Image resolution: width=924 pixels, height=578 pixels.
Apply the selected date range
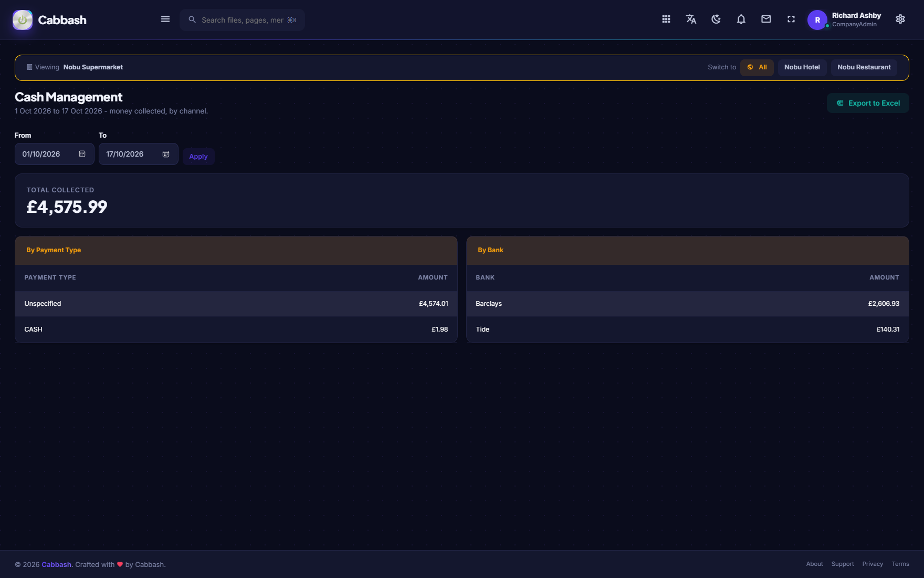click(198, 156)
